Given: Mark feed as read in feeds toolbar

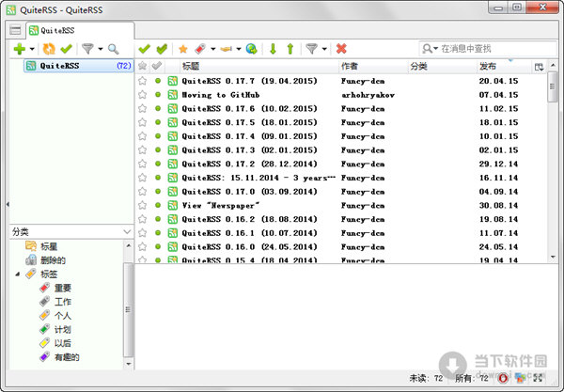Looking at the screenshot, I should pyautogui.click(x=67, y=48).
